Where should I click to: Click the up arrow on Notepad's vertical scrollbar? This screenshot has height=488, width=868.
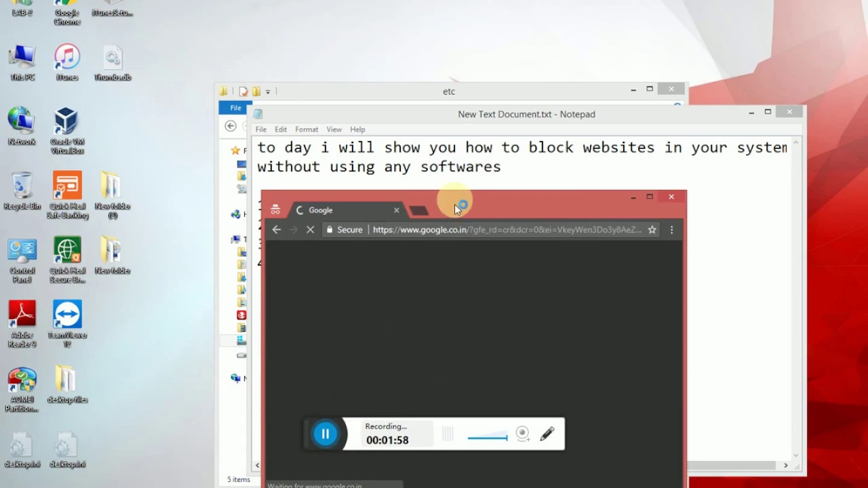[x=797, y=143]
